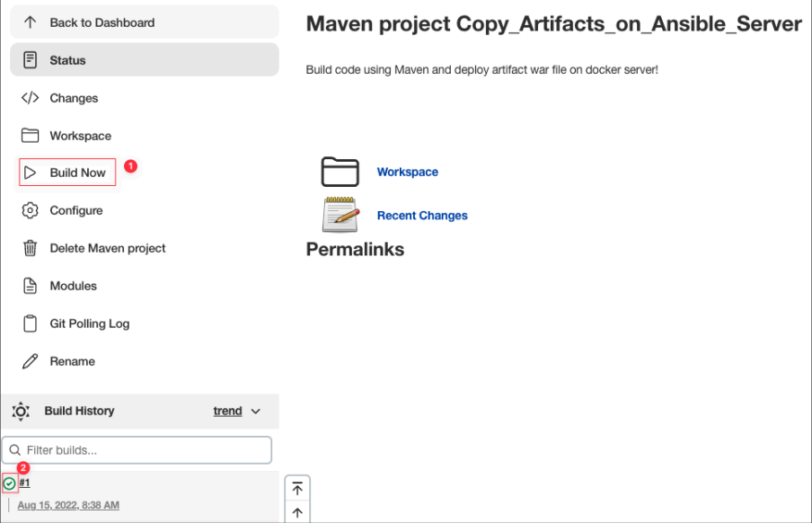Click the Status document icon
This screenshot has width=812, height=523.
tap(30, 60)
